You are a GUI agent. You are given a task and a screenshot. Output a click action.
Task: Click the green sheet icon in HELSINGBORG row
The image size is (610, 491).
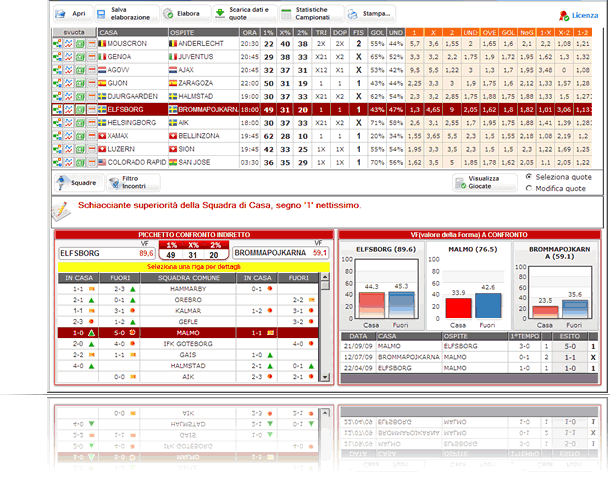80,123
